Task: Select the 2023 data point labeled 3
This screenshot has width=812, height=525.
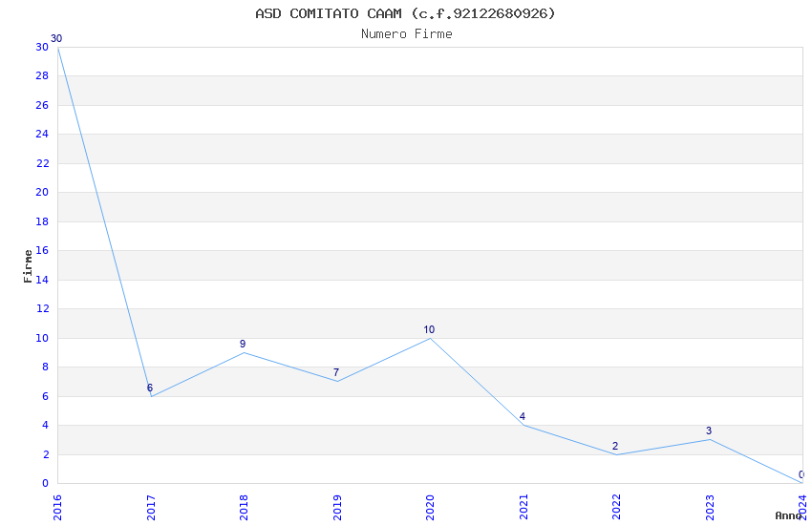Action: 710,440
